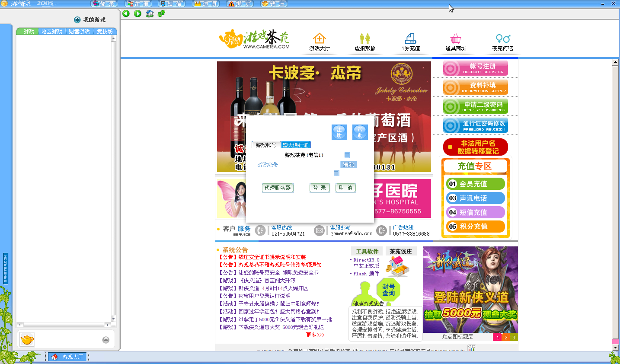This screenshot has height=364, width=620.
Task: Click the 茶苑钱庄 house icon
Action: pyautogui.click(x=397, y=266)
